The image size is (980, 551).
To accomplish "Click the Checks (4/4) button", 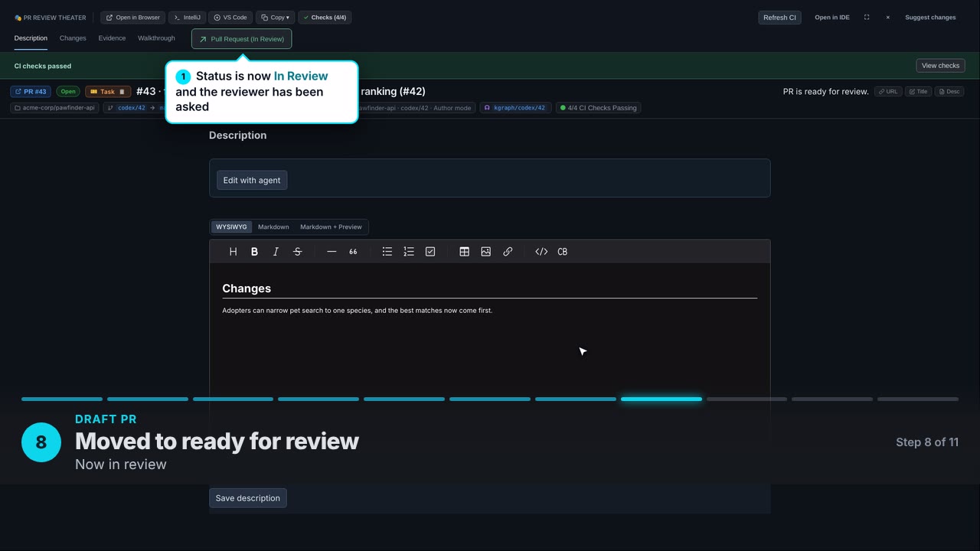I will (325, 18).
